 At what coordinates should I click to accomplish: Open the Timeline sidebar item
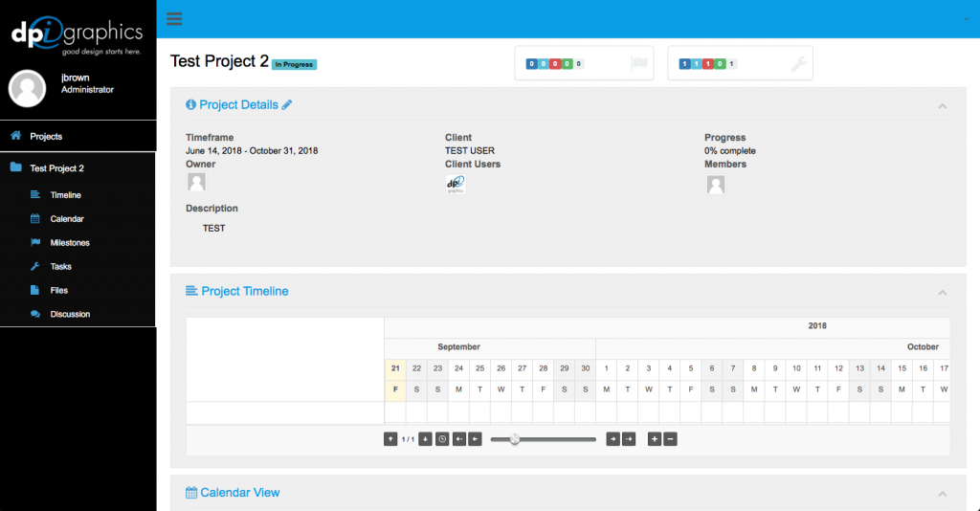[65, 195]
